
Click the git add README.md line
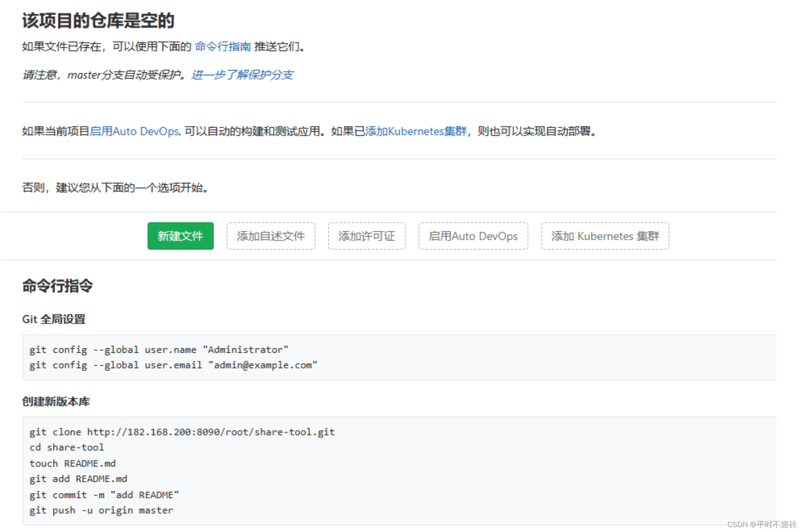point(78,479)
